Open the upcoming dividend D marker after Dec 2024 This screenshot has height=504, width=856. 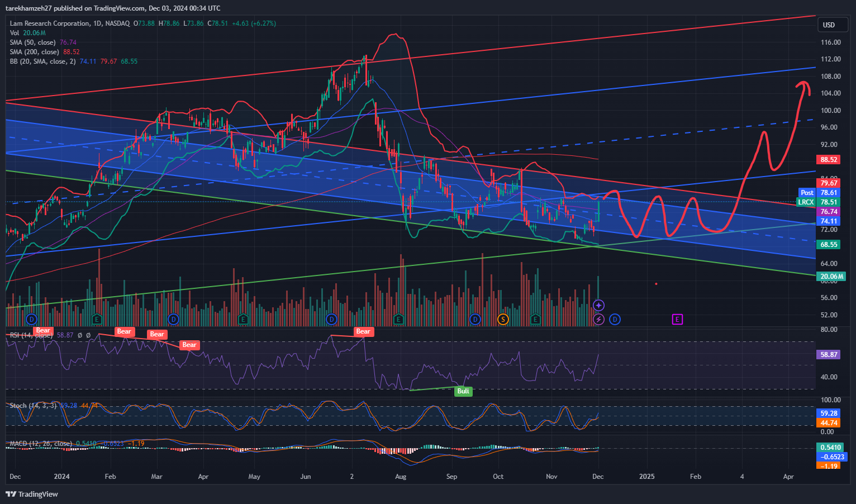click(615, 319)
